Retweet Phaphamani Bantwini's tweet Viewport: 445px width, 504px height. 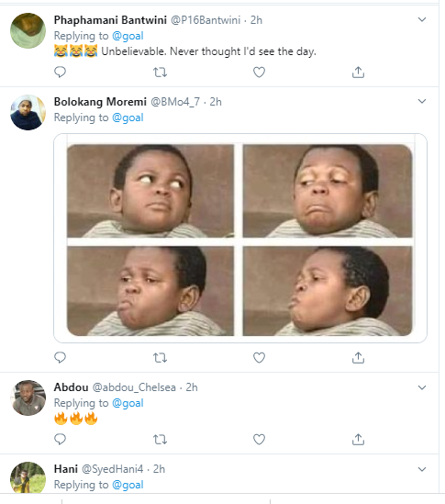click(x=160, y=72)
